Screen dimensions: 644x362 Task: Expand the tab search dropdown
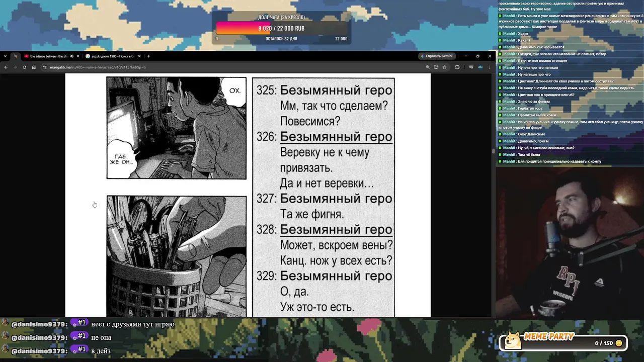tap(5, 56)
